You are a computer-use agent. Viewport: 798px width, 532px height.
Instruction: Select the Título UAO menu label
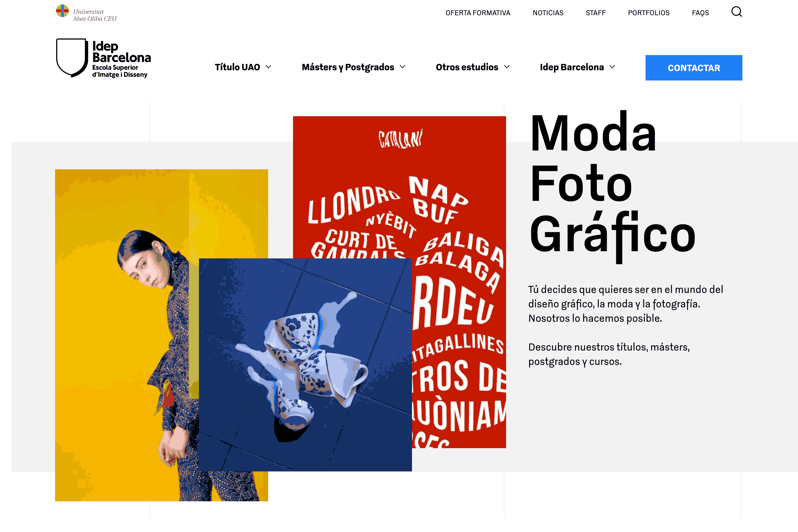pos(237,67)
